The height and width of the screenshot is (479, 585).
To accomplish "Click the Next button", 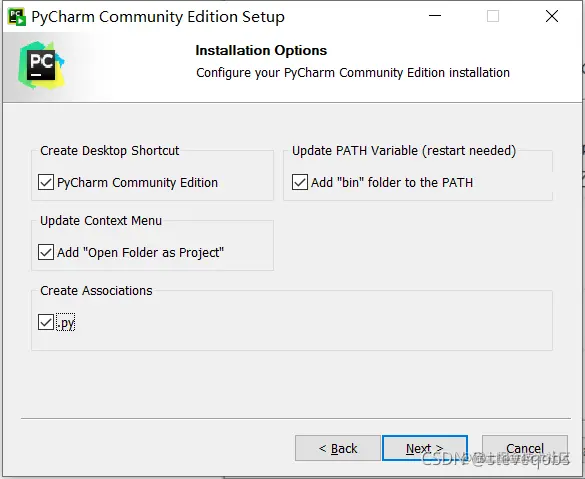I will point(425,448).
